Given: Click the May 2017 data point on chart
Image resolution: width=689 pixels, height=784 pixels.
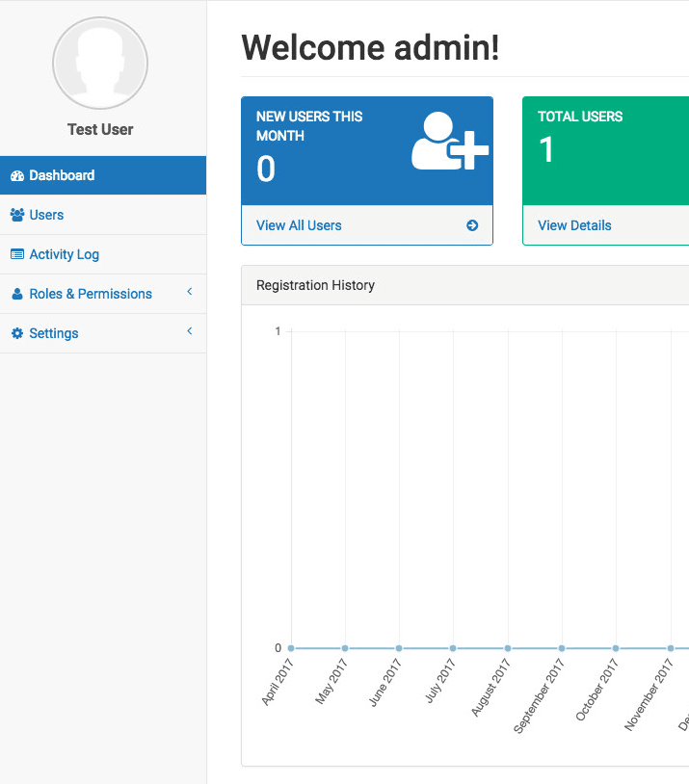Looking at the screenshot, I should pyautogui.click(x=345, y=648).
